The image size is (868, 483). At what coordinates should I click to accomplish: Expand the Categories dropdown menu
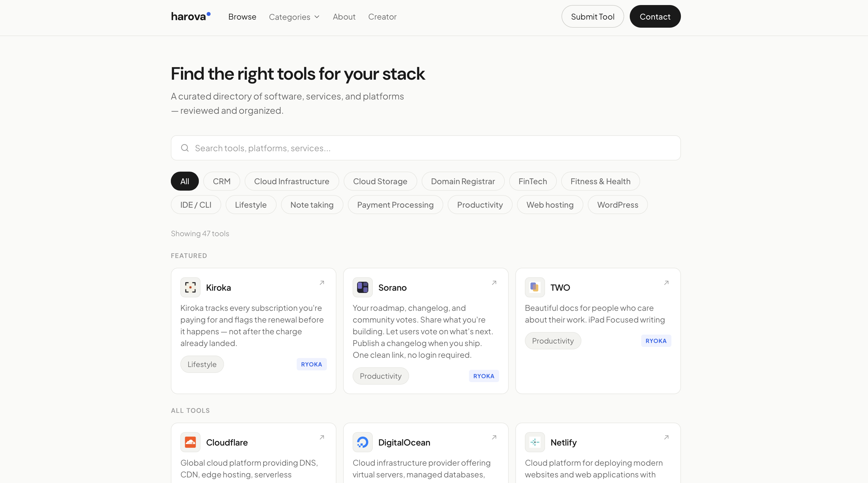click(294, 17)
